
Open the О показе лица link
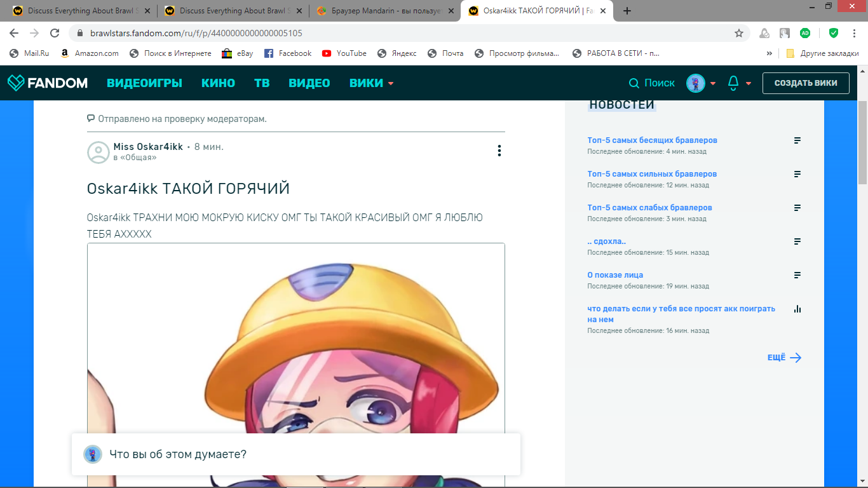tap(615, 275)
